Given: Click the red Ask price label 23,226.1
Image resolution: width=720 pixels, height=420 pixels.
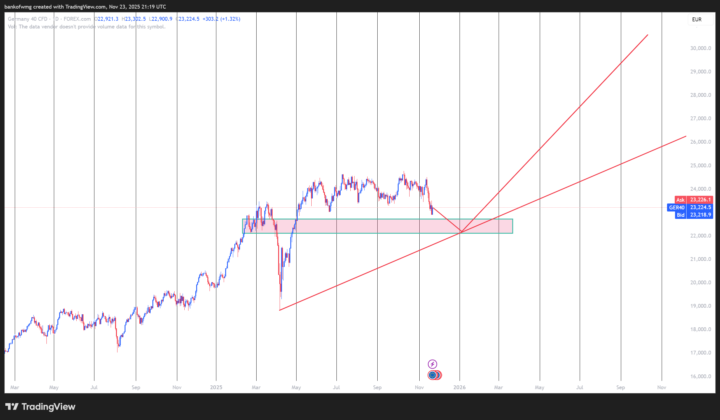Looking at the screenshot, I should point(693,200).
